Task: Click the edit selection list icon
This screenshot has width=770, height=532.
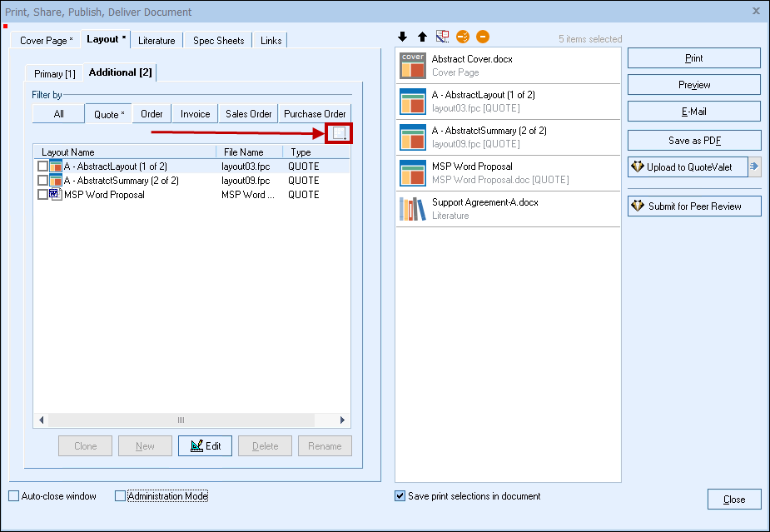Action: pos(442,37)
